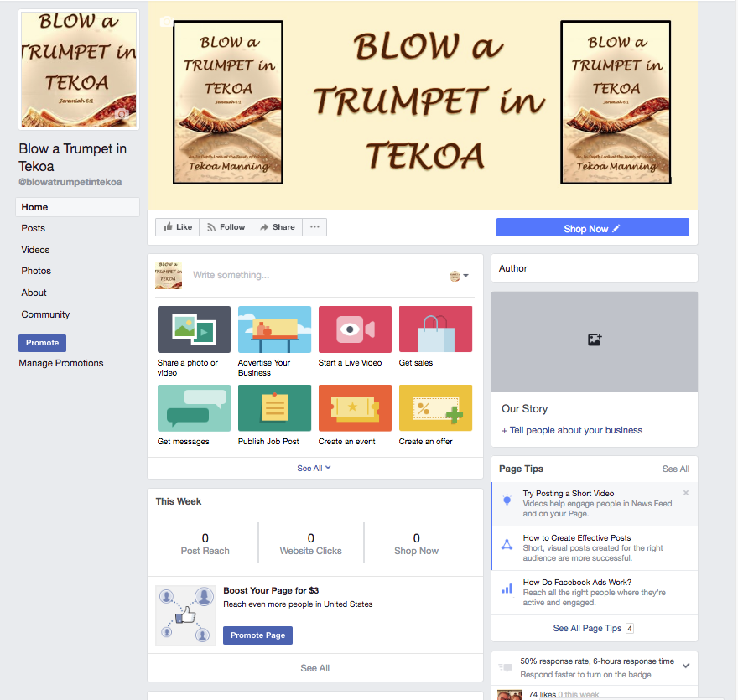The image size is (738, 700).
Task: Start a Live Video from the camera icon
Action: (355, 329)
